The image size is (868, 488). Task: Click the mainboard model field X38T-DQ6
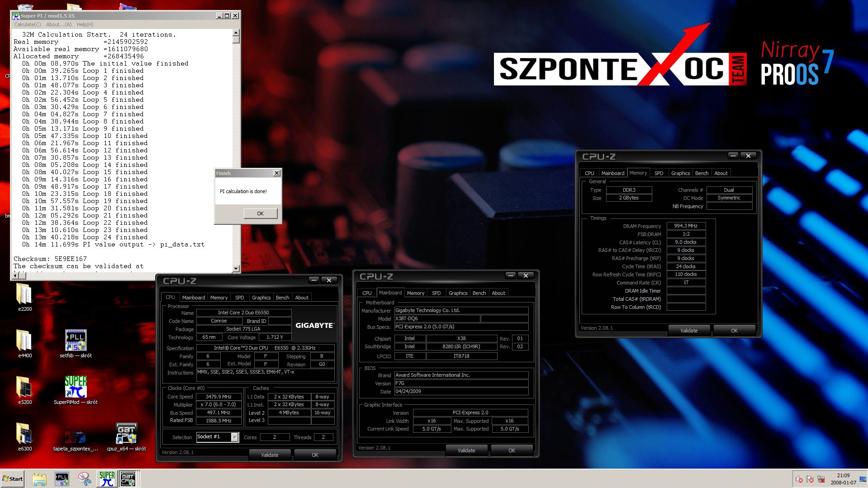pos(437,318)
